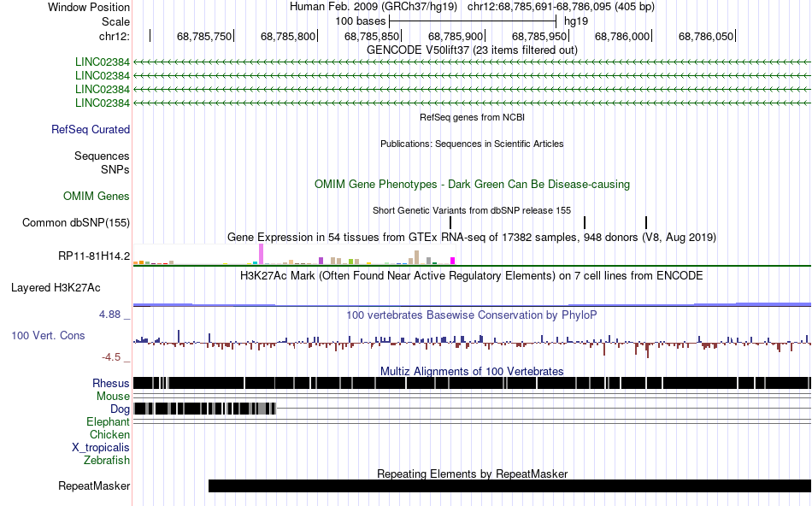812x506 pixels.
Task: Click the chr12:68,785,691-68,786,095 position text
Action: point(561,7)
